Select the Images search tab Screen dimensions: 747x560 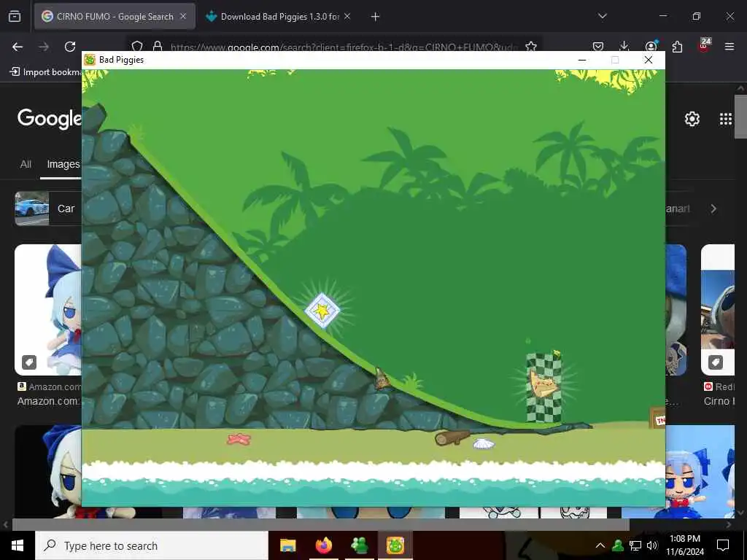point(63,164)
